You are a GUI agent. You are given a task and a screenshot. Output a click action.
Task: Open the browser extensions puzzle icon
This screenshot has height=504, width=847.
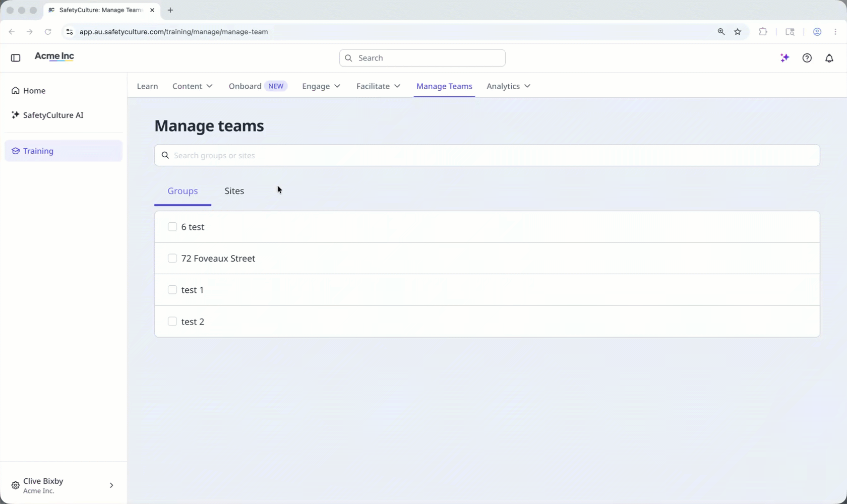[763, 32]
